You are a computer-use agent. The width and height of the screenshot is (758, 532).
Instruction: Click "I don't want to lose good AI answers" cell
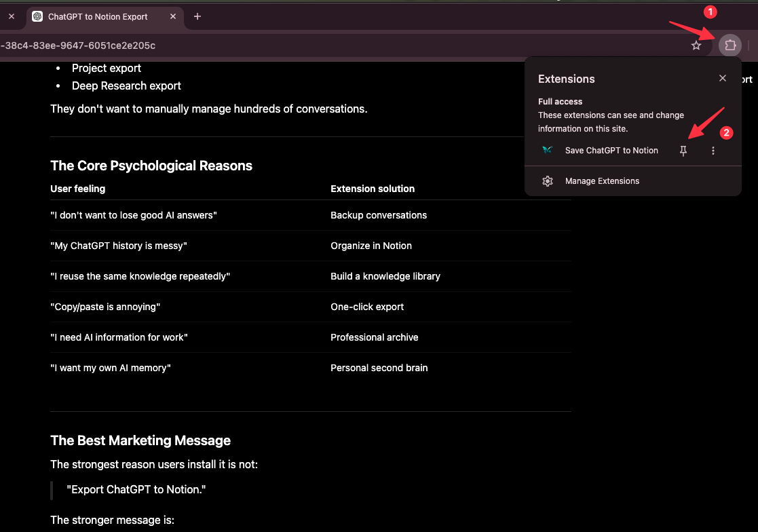[134, 216]
